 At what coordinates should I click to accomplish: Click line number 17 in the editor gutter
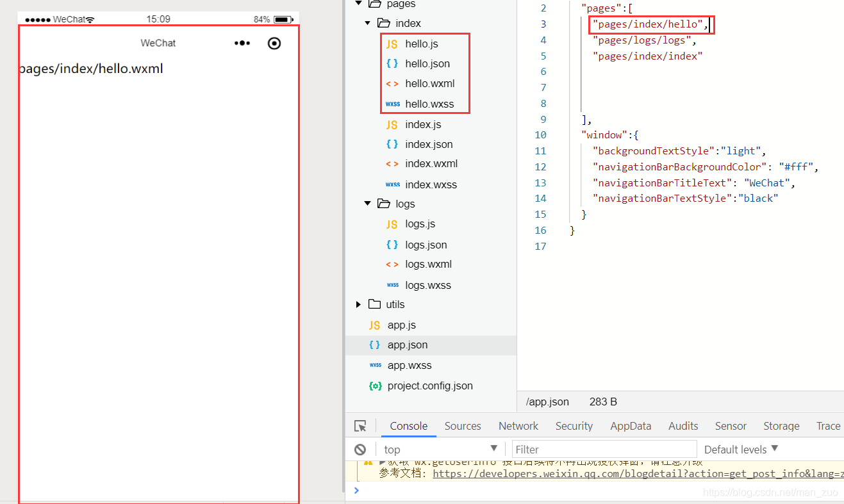point(541,246)
